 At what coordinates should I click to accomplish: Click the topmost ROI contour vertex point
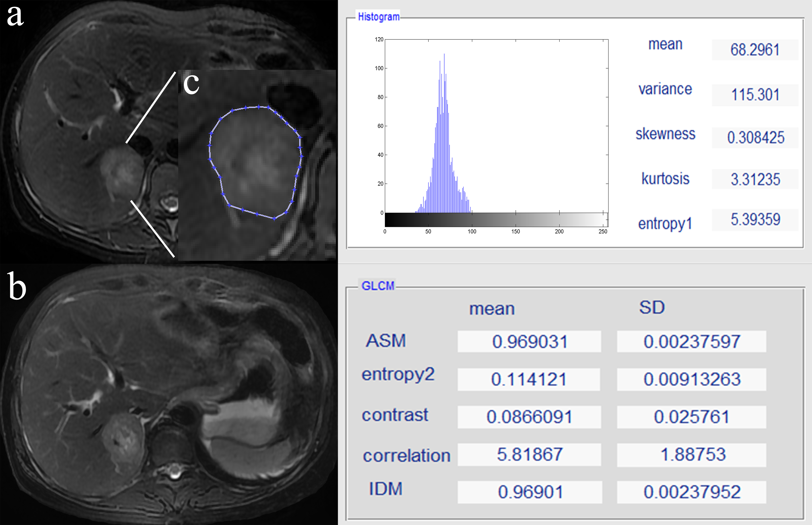click(259, 107)
